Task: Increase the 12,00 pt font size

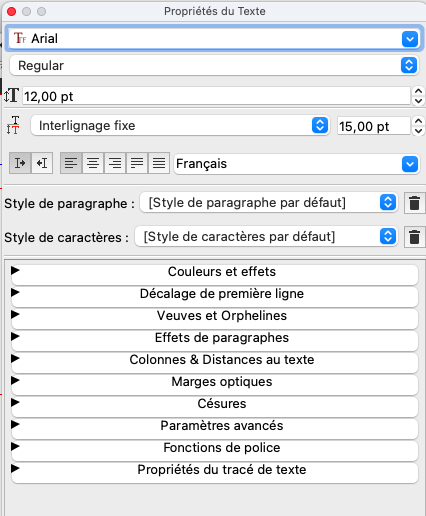Action: coord(419,91)
